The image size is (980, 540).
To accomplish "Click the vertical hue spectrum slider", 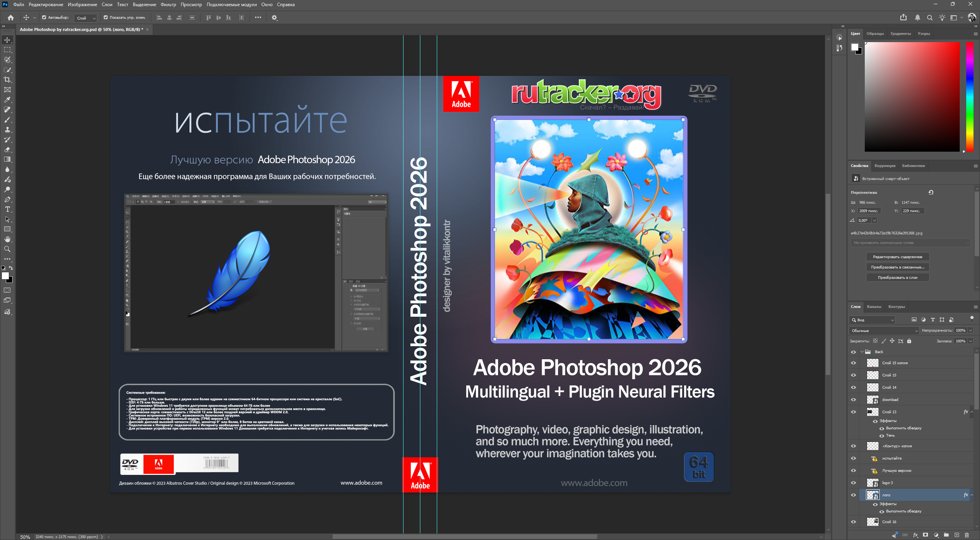I will tap(970, 97).
